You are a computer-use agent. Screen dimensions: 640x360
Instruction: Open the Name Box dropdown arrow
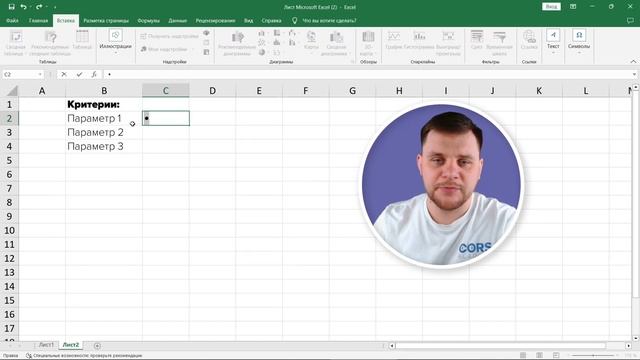tap(40, 74)
